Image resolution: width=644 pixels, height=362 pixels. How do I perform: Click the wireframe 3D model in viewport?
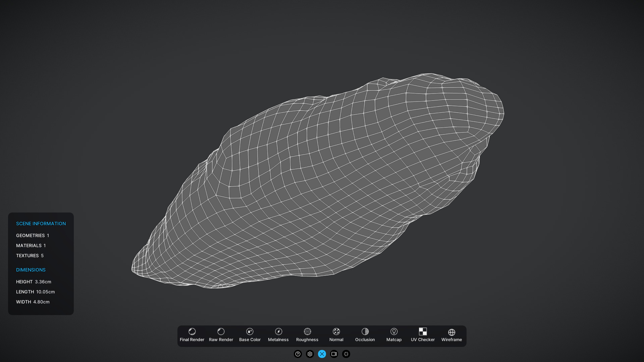pos(318,181)
